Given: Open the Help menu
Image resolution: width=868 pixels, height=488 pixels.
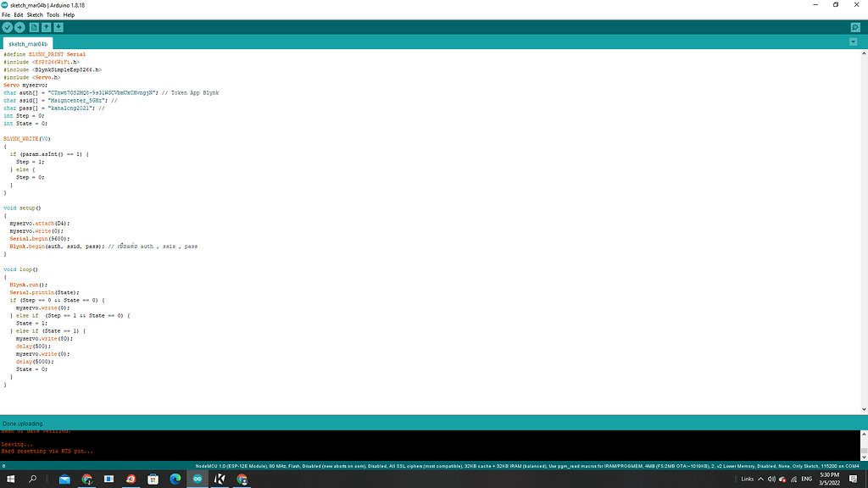Looking at the screenshot, I should tap(70, 15).
